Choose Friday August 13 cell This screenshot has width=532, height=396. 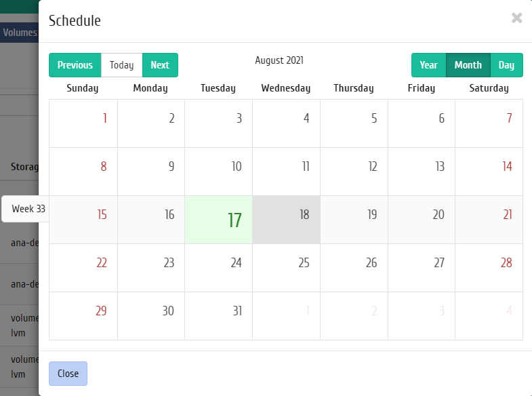point(422,172)
